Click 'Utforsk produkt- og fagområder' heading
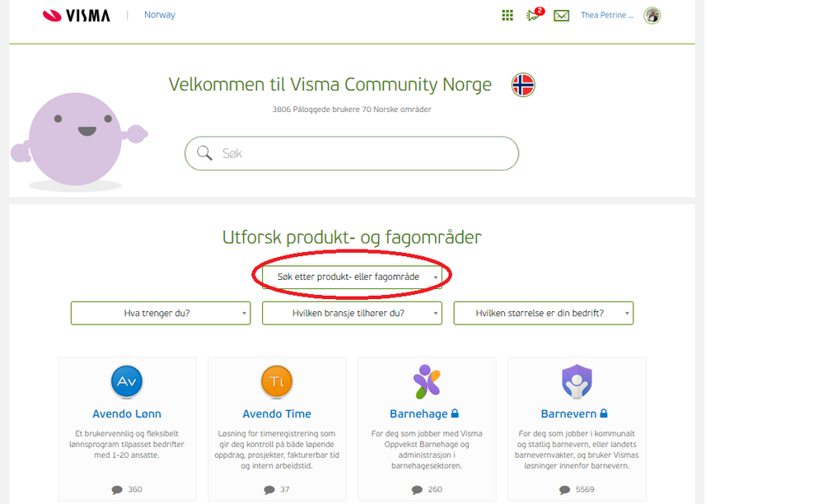823x504 pixels. point(352,237)
